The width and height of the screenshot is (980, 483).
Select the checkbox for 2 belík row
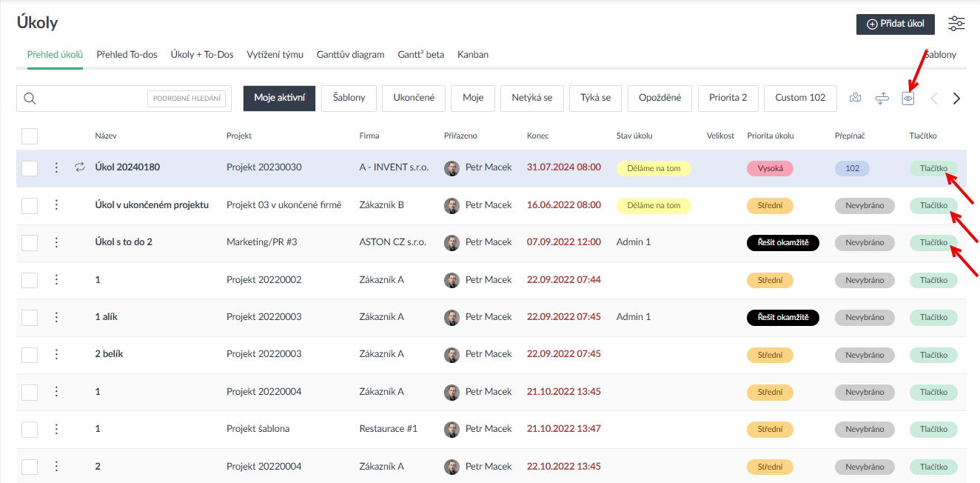[30, 355]
